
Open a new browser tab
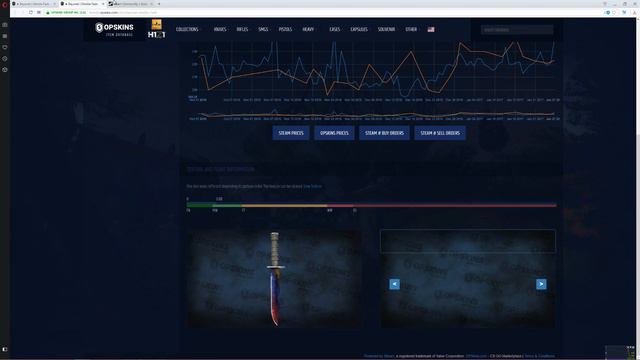[x=159, y=4]
